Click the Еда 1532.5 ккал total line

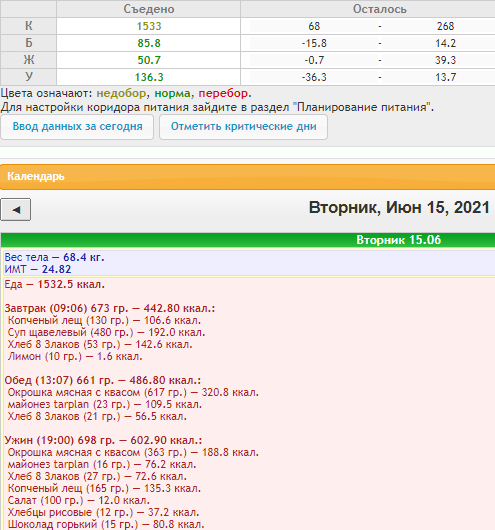(54, 284)
